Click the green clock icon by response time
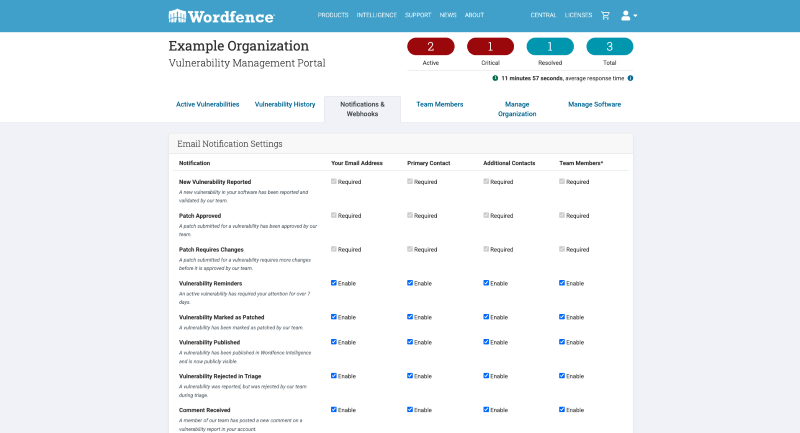 coord(495,78)
